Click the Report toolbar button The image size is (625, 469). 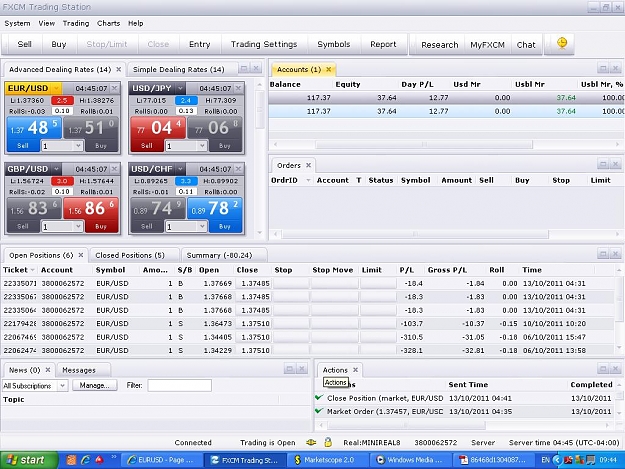[x=383, y=44]
